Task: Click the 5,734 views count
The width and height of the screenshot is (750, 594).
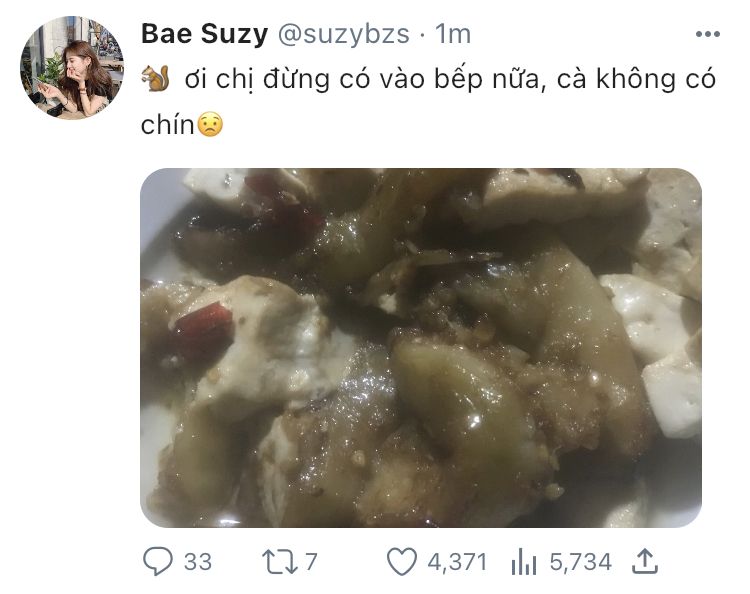Action: click(x=581, y=561)
